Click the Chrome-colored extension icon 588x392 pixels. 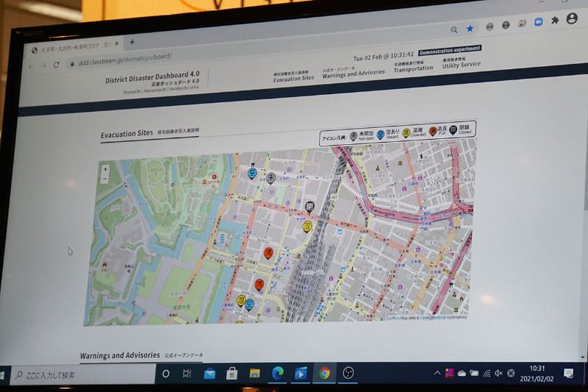522,24
